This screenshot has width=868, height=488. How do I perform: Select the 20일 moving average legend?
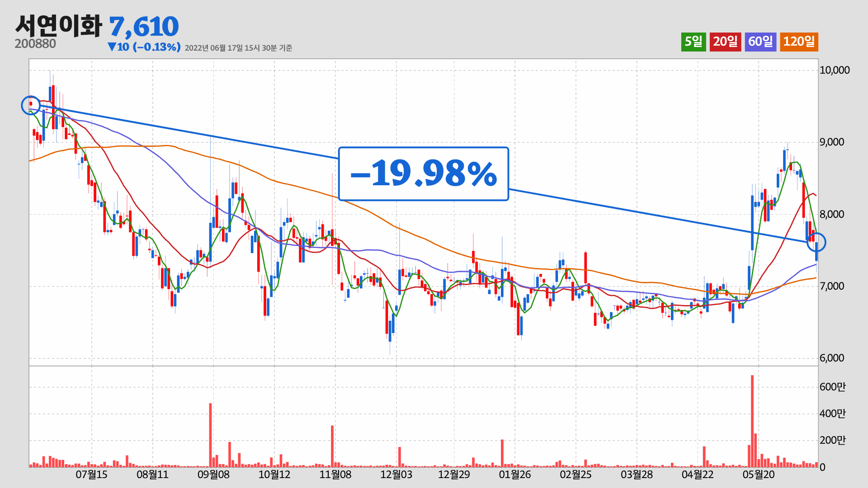[x=725, y=42]
